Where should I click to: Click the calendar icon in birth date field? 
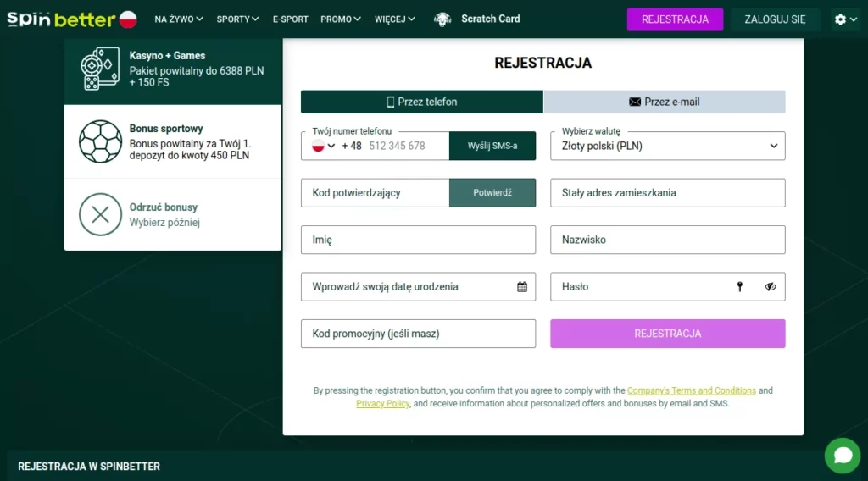[522, 287]
